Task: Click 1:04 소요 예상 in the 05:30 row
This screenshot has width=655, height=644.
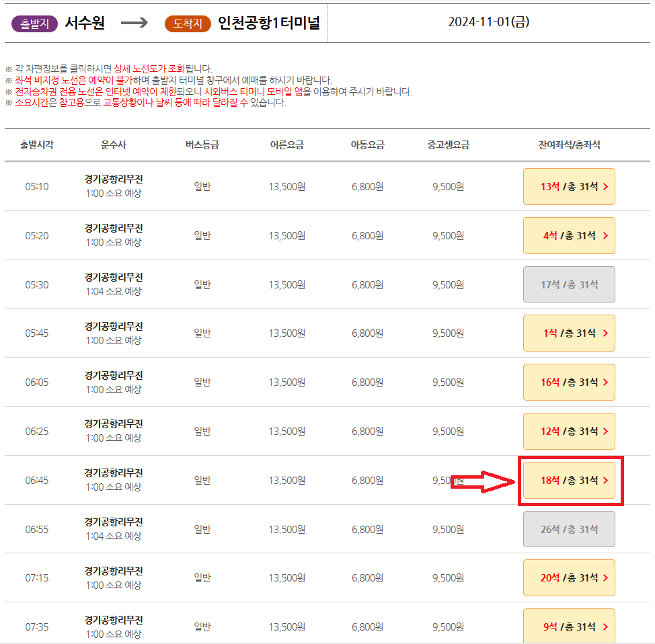Action: 114,291
